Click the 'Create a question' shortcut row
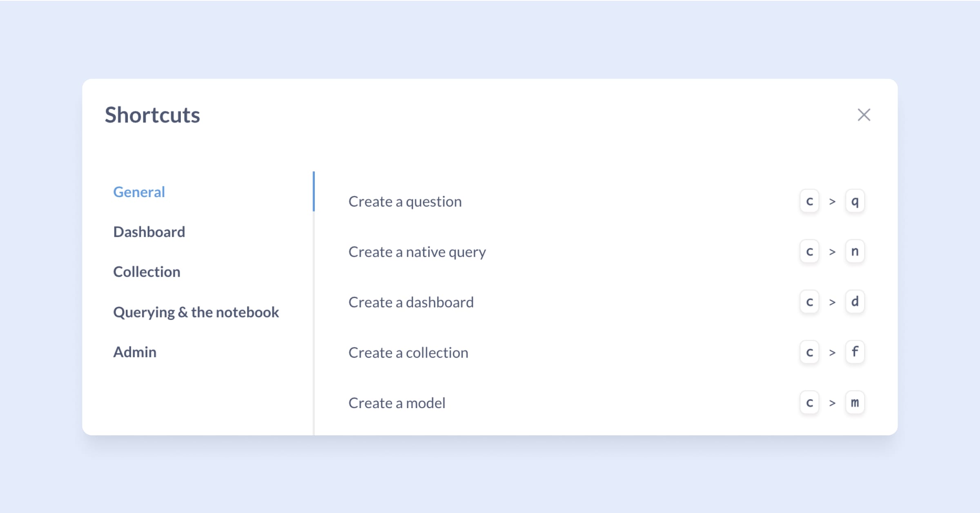This screenshot has width=980, height=513. tap(405, 202)
